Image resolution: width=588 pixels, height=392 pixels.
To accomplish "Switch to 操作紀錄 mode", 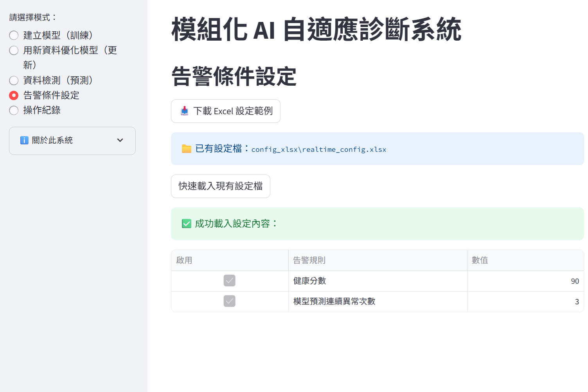I will coord(14,110).
